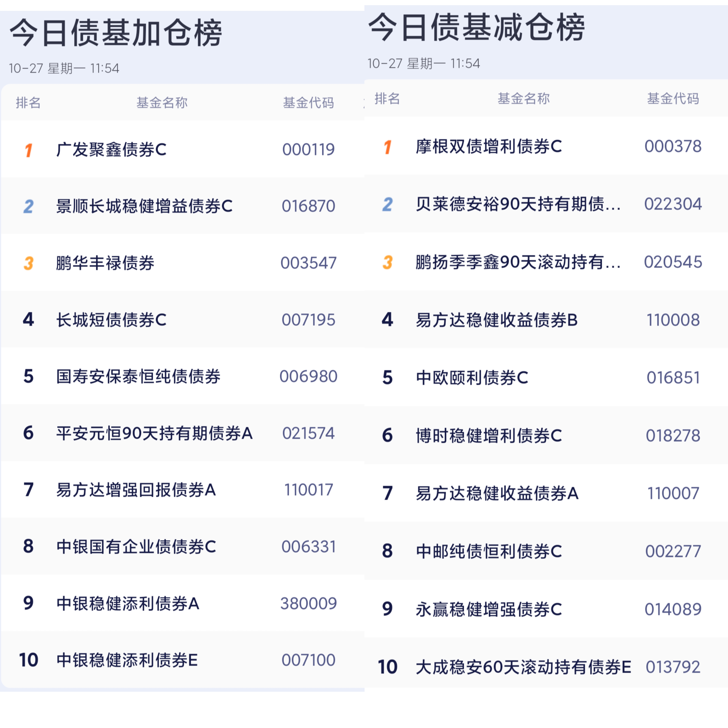Click 基金名称 header in 加仓榜
Image resolution: width=728 pixels, height=728 pixels.
pyautogui.click(x=162, y=103)
